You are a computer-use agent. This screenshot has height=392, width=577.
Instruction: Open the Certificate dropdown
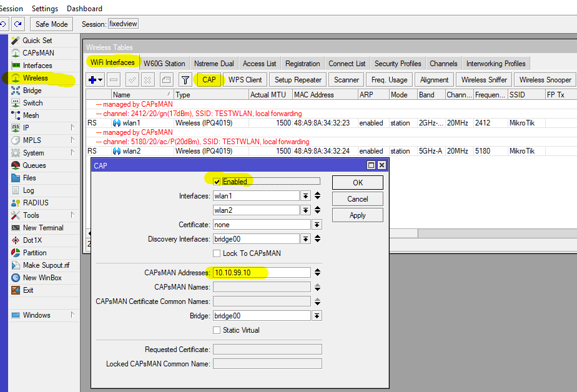point(317,225)
